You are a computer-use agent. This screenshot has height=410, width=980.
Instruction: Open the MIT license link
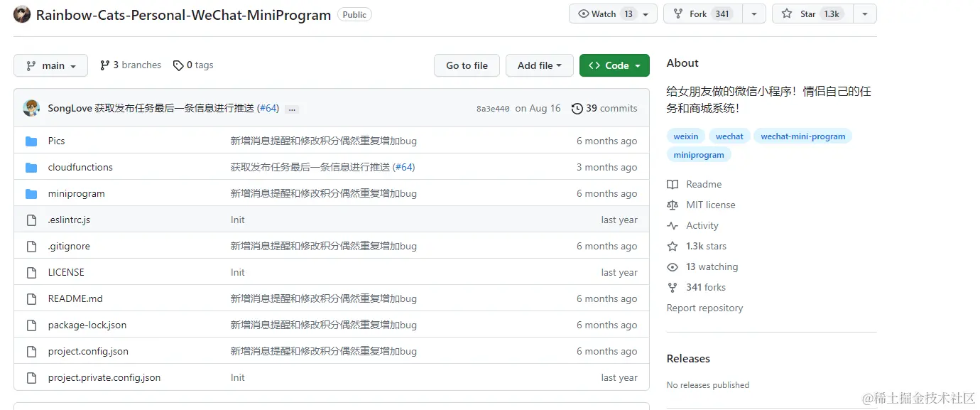pyautogui.click(x=711, y=205)
